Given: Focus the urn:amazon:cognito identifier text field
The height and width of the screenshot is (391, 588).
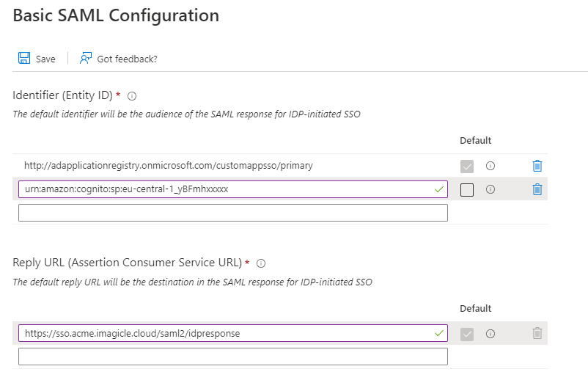Looking at the screenshot, I should 220,189.
